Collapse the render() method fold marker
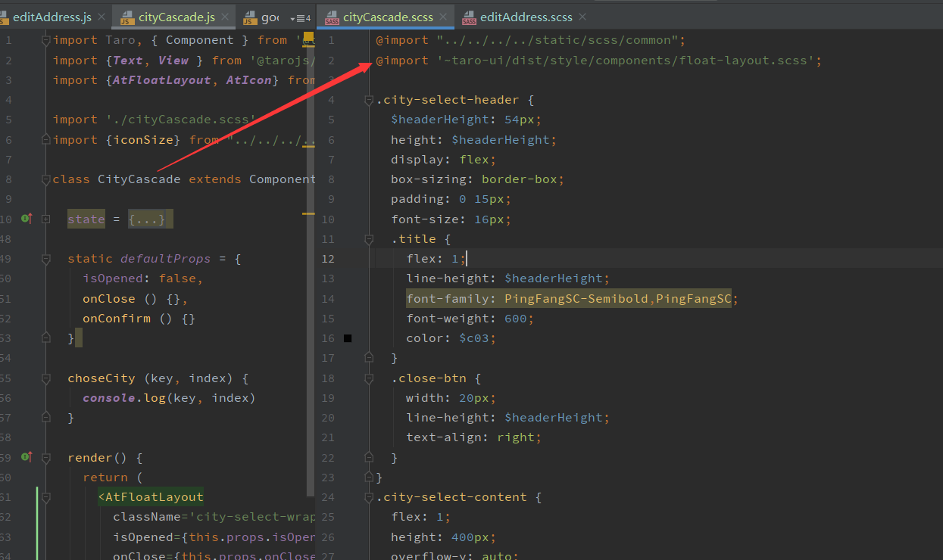The image size is (943, 560). pyautogui.click(x=46, y=458)
